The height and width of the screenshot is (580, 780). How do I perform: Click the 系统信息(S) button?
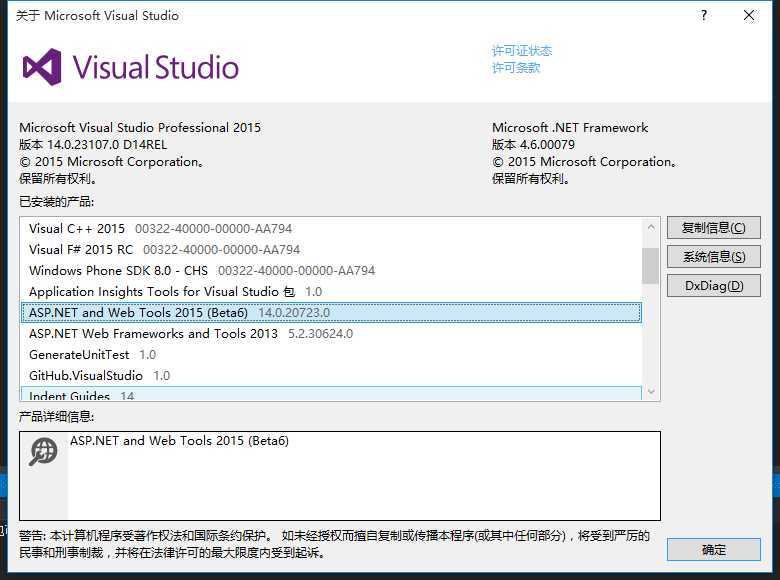[713, 257]
